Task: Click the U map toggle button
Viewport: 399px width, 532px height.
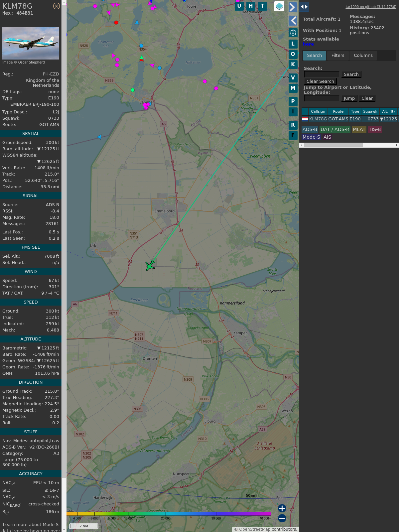Action: click(239, 6)
